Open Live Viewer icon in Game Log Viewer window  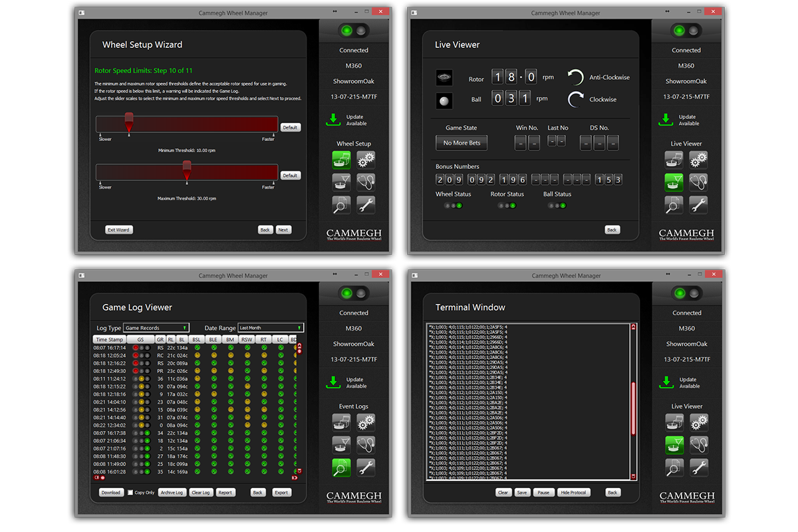coord(342,445)
